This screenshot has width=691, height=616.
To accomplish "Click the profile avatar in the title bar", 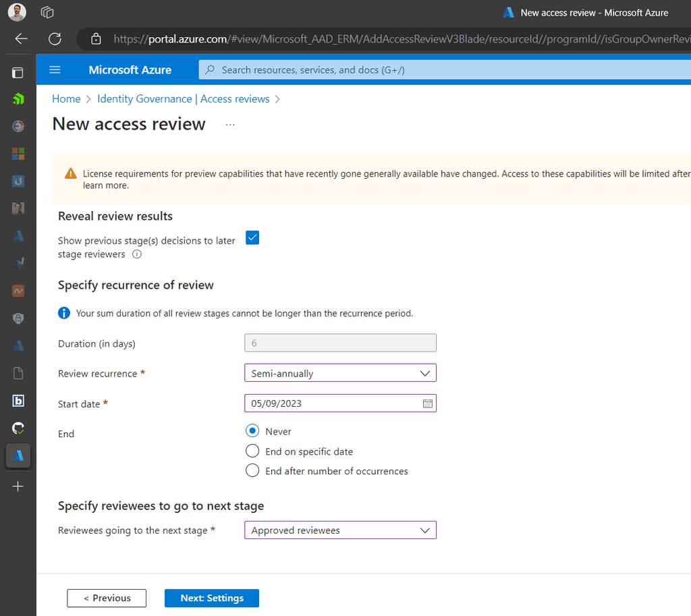I will 16,11.
